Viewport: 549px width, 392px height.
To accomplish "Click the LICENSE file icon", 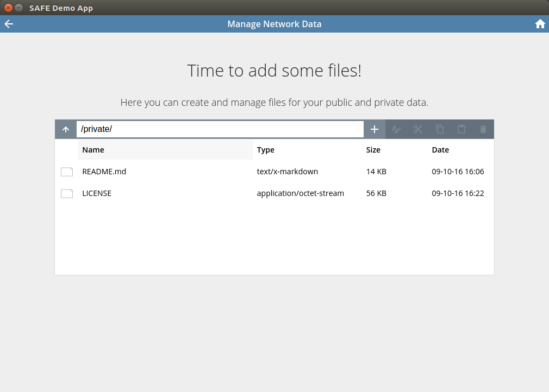I will (67, 193).
